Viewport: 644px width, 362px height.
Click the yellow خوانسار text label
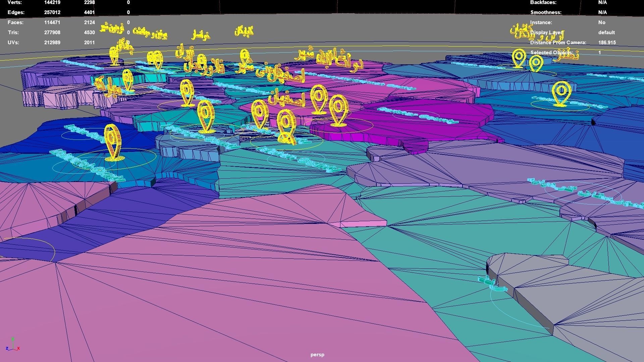click(x=201, y=35)
